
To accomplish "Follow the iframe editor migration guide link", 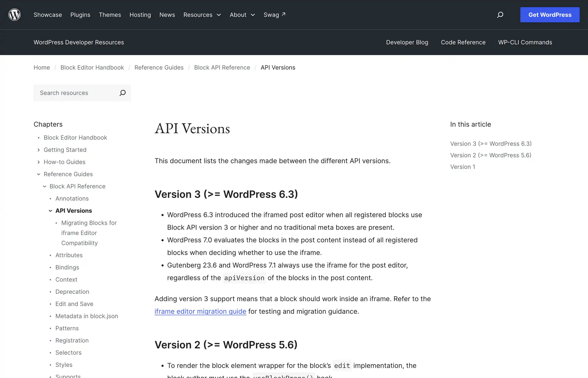I will [x=200, y=311].
